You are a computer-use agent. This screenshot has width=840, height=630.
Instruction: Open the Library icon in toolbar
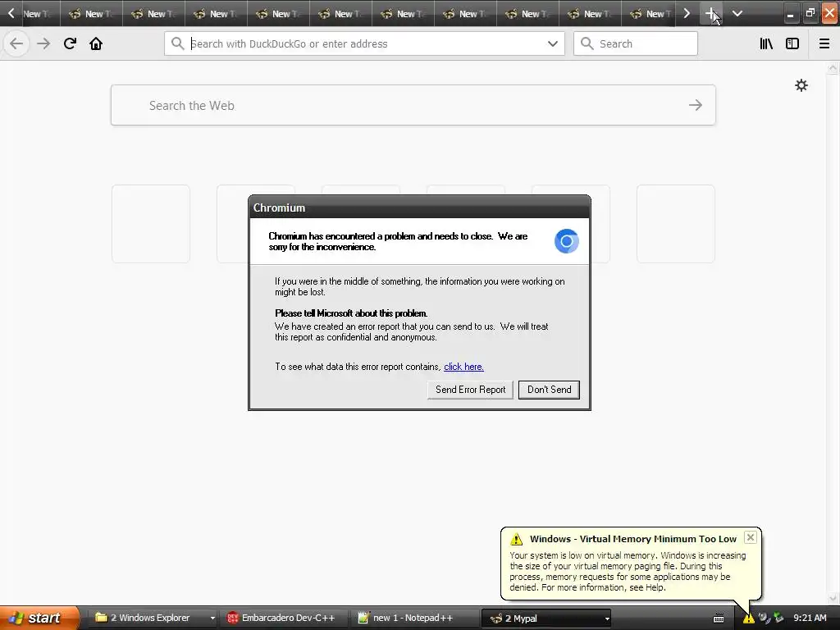pos(766,43)
